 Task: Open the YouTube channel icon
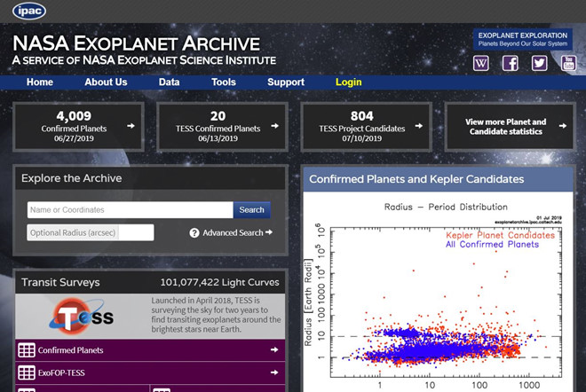tap(568, 63)
